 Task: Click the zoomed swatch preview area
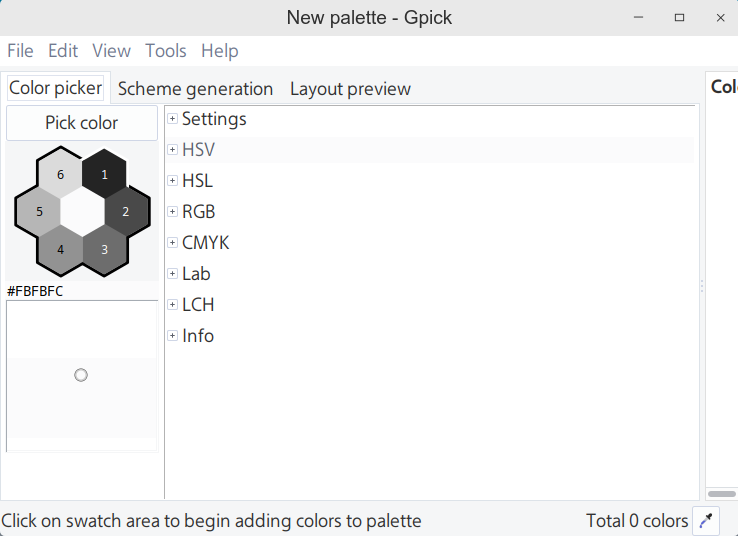pos(82,376)
